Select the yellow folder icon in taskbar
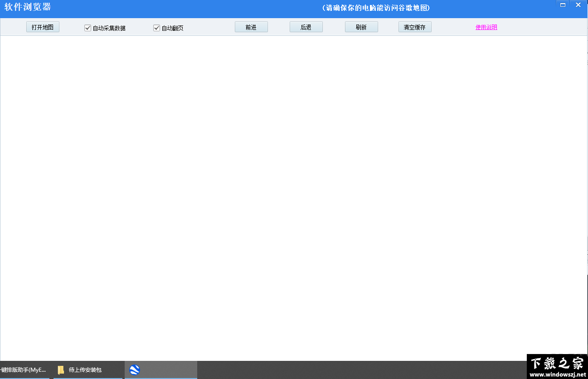This screenshot has height=379, width=588. 61,370
